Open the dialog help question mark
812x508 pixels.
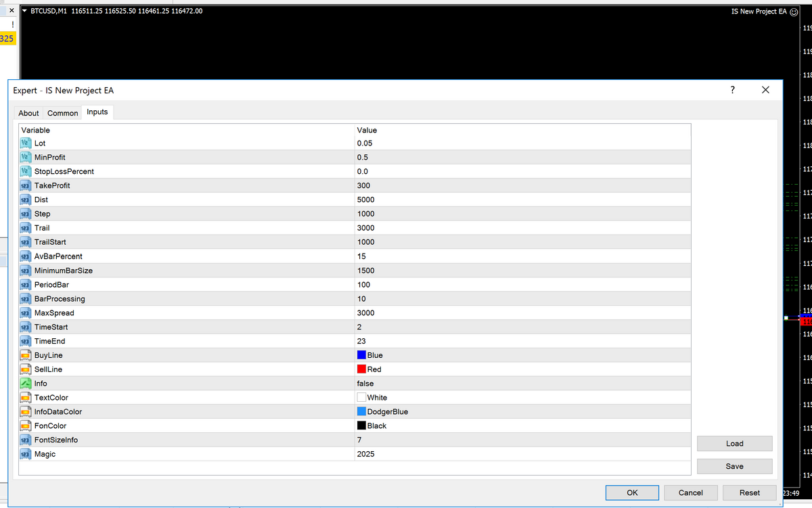click(x=733, y=90)
